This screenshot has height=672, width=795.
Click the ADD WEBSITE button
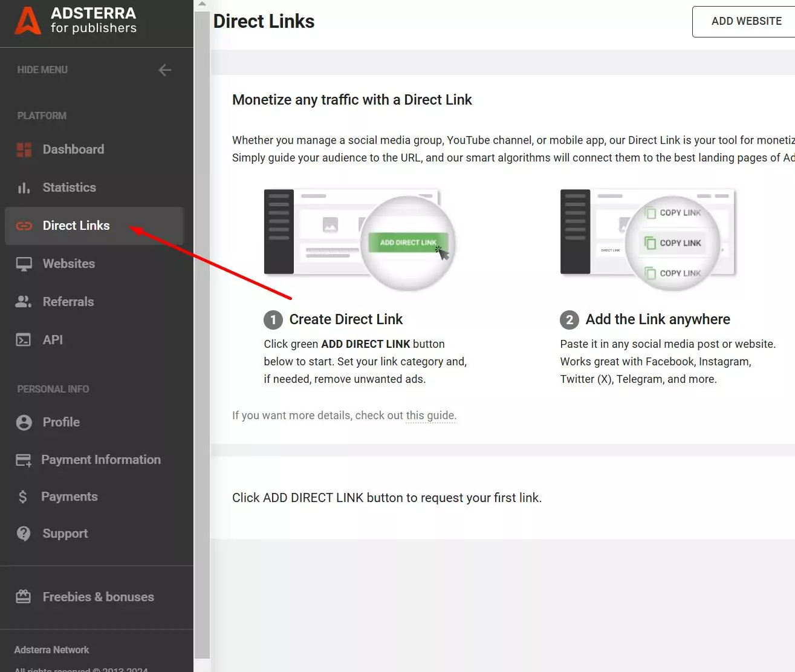[747, 21]
